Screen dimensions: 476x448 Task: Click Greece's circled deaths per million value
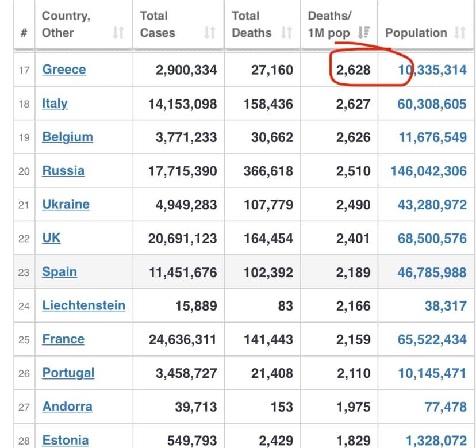[354, 70]
